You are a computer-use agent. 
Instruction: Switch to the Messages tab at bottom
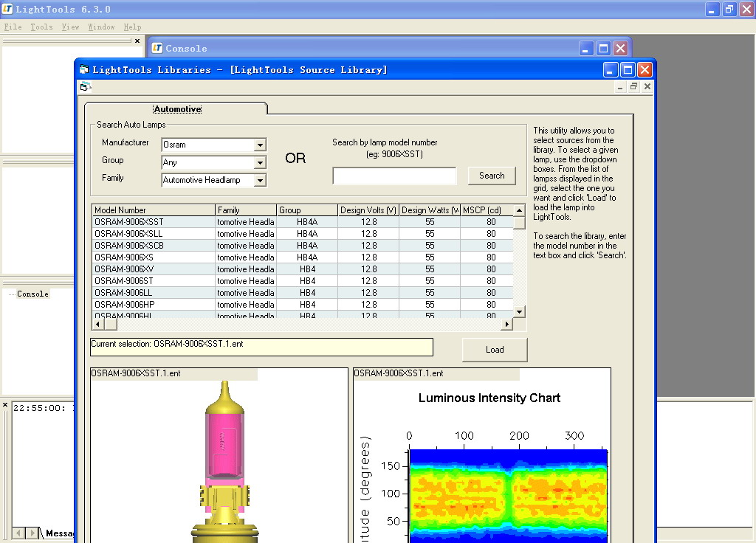pos(60,533)
